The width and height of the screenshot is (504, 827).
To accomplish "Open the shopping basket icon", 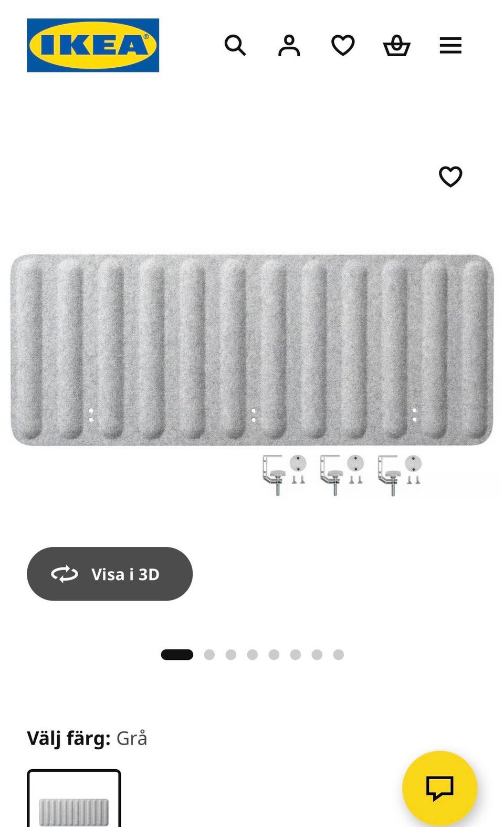I will [396, 46].
